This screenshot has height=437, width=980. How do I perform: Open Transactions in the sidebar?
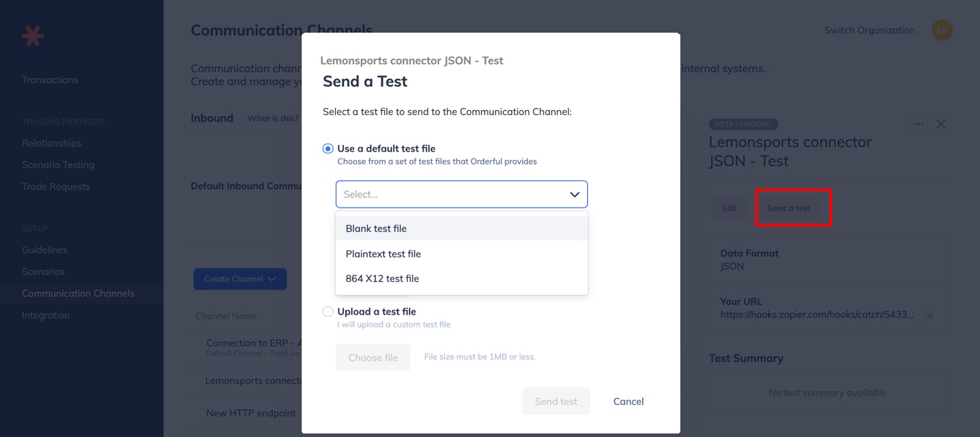50,80
